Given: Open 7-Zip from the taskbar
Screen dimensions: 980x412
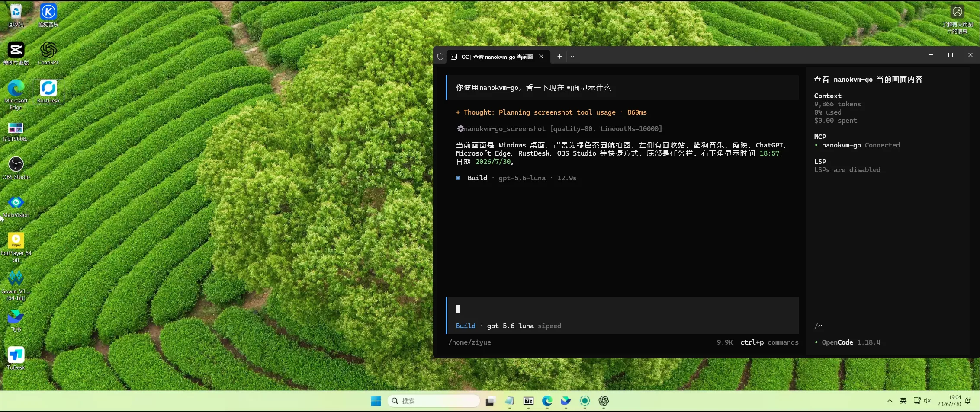Looking at the screenshot, I should (x=528, y=401).
